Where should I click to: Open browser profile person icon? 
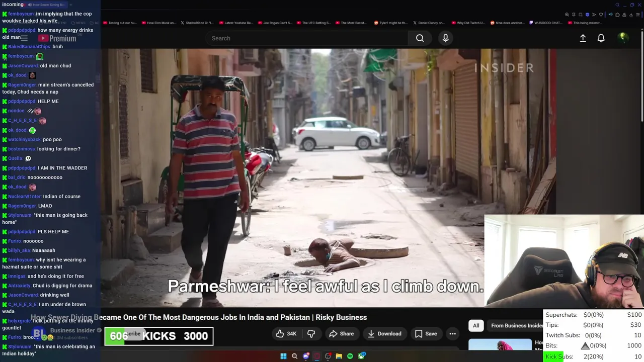624,15
